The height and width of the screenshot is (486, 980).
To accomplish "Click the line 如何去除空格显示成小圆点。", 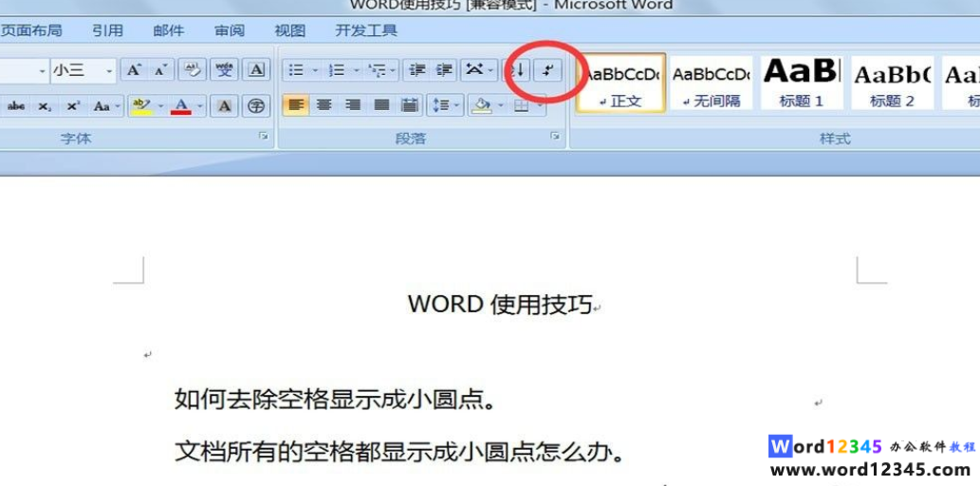I will tap(335, 399).
